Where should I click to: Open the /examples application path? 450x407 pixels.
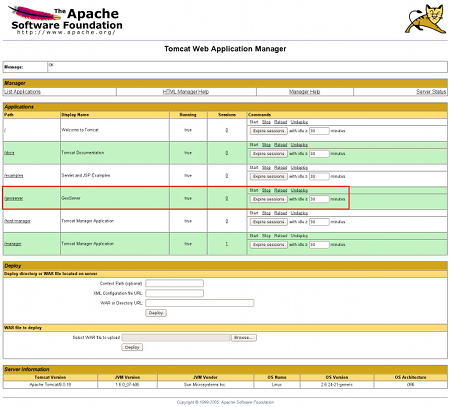pyautogui.click(x=14, y=176)
